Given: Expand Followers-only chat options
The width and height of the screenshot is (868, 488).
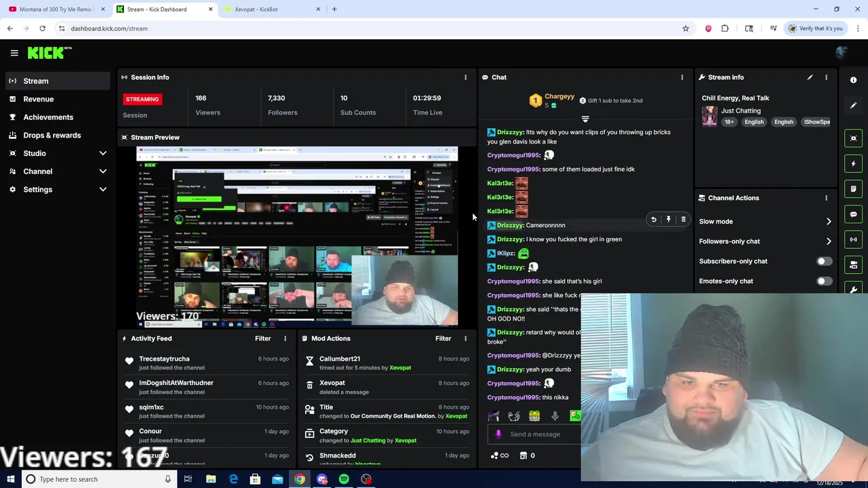Looking at the screenshot, I should [829, 241].
